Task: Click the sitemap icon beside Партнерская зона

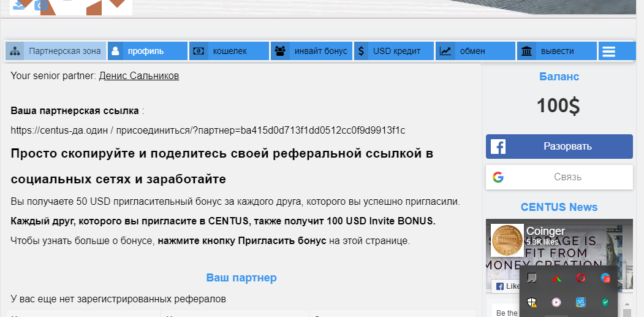Action: pyautogui.click(x=15, y=51)
